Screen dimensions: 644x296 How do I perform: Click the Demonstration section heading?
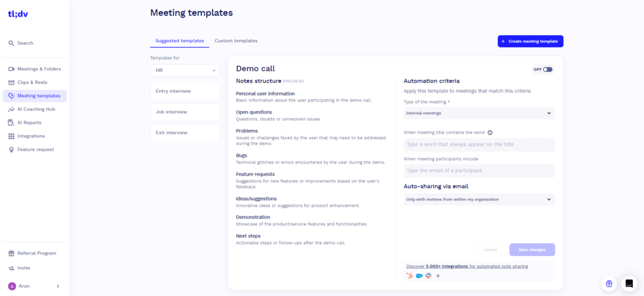pyautogui.click(x=253, y=217)
